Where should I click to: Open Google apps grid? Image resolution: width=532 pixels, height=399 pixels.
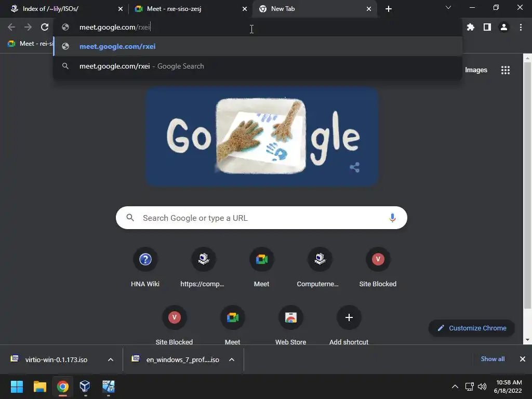click(505, 70)
